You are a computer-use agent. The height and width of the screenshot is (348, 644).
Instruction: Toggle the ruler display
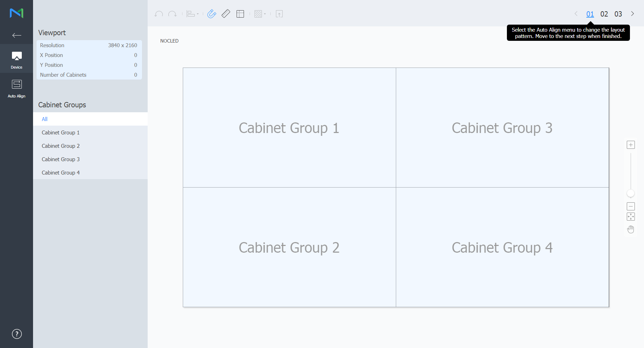click(x=226, y=14)
